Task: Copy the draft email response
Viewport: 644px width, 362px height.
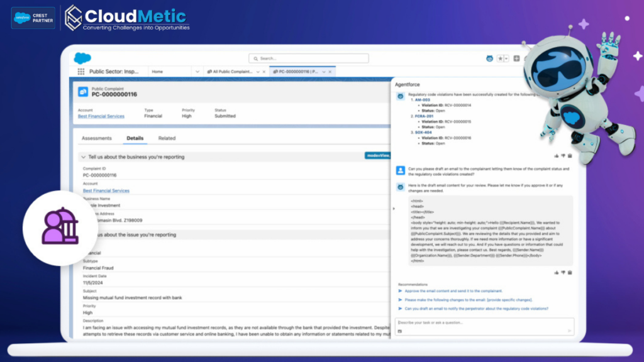Action: (570, 273)
